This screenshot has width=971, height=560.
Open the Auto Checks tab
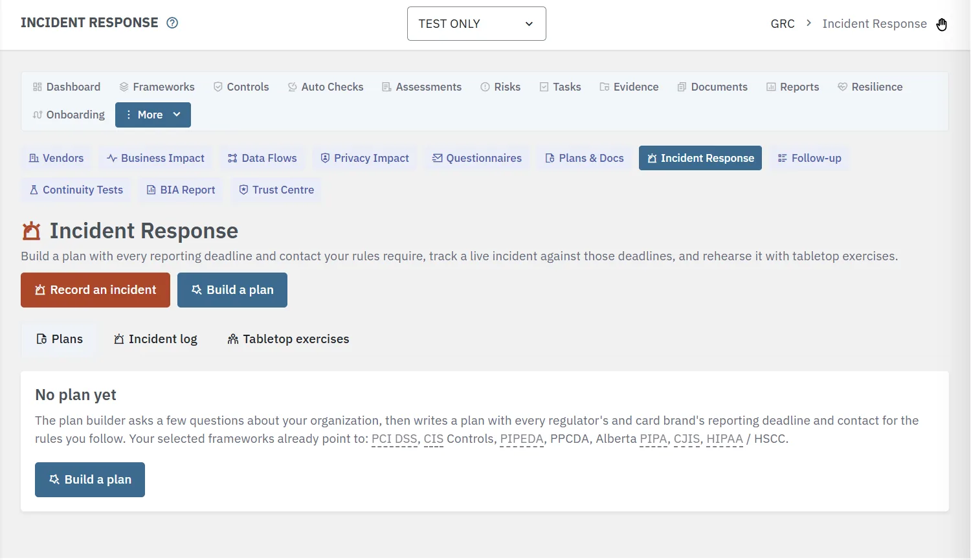coord(326,87)
